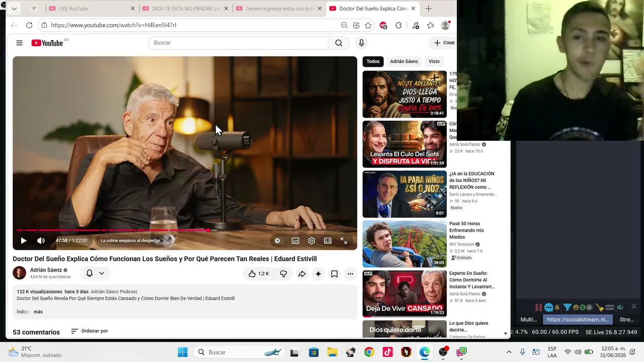Dislike the video
The image size is (644, 362).
click(283, 274)
